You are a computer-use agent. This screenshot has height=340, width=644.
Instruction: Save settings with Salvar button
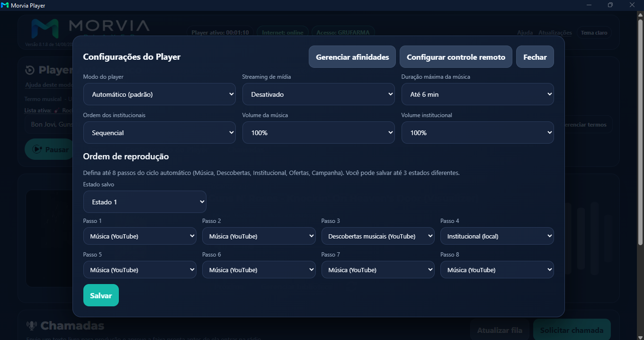coord(101,295)
